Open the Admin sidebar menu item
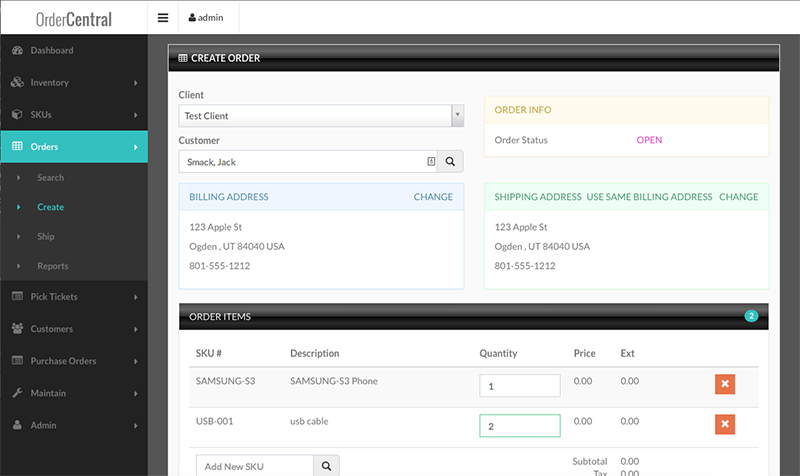800x476 pixels. [x=74, y=425]
